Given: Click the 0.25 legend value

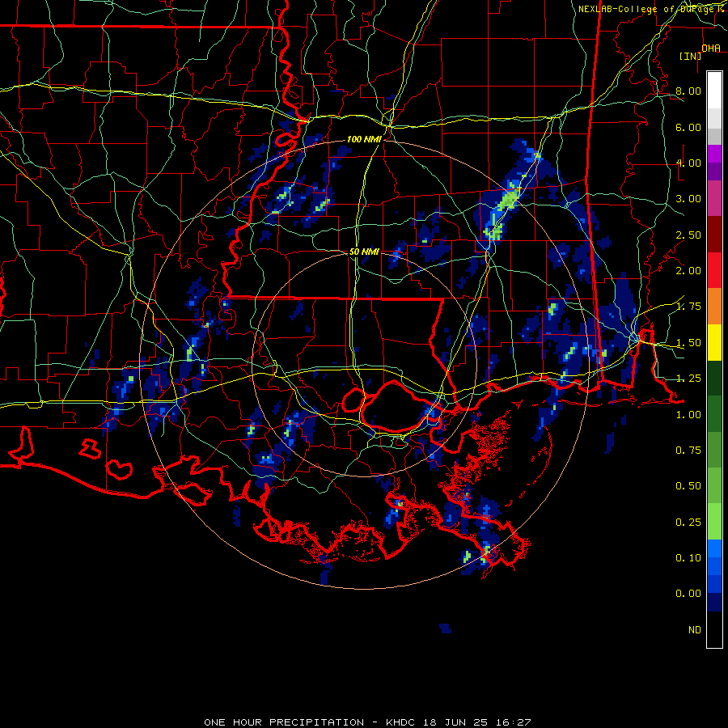Looking at the screenshot, I should point(688,523).
